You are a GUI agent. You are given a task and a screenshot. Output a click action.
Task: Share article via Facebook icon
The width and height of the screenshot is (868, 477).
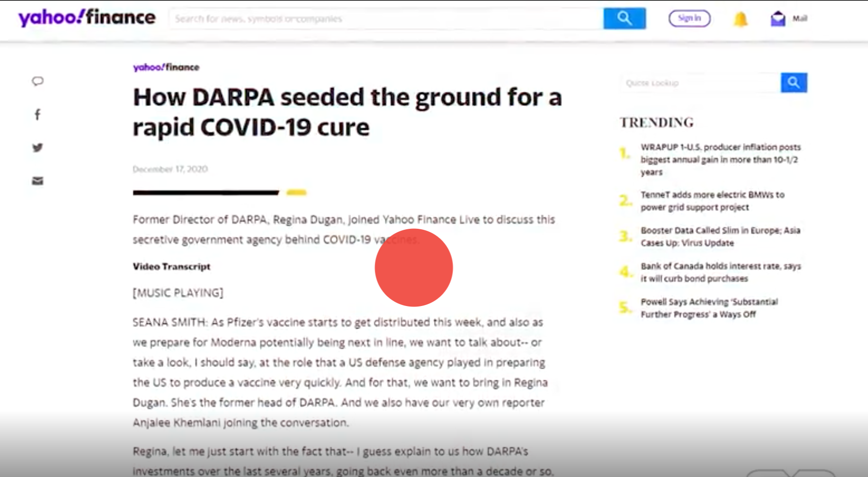pyautogui.click(x=37, y=115)
